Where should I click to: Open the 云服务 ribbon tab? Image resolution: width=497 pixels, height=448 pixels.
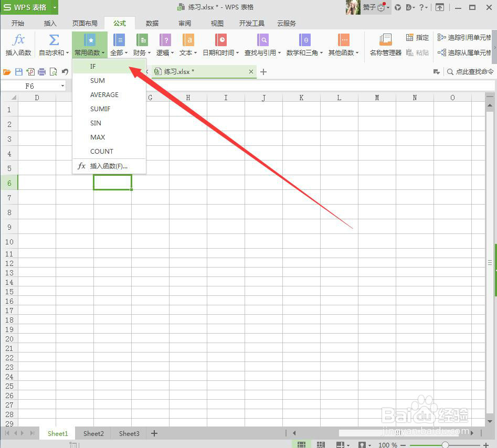(287, 23)
